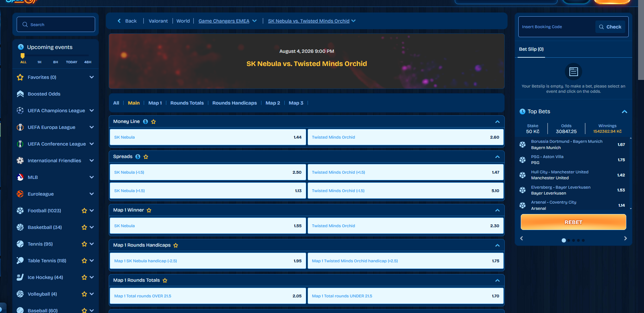644x313 pixels.
Task: Go to previous Top Bets slide arrow
Action: (x=521, y=238)
